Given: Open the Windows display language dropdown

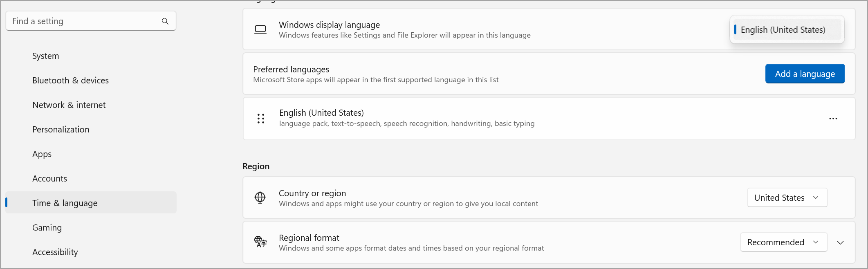Looking at the screenshot, I should 786,29.
